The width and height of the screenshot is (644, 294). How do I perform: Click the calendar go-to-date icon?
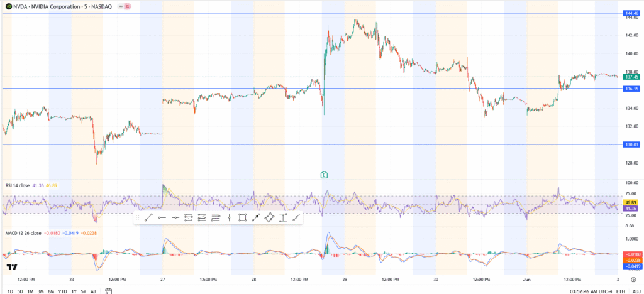108,291
